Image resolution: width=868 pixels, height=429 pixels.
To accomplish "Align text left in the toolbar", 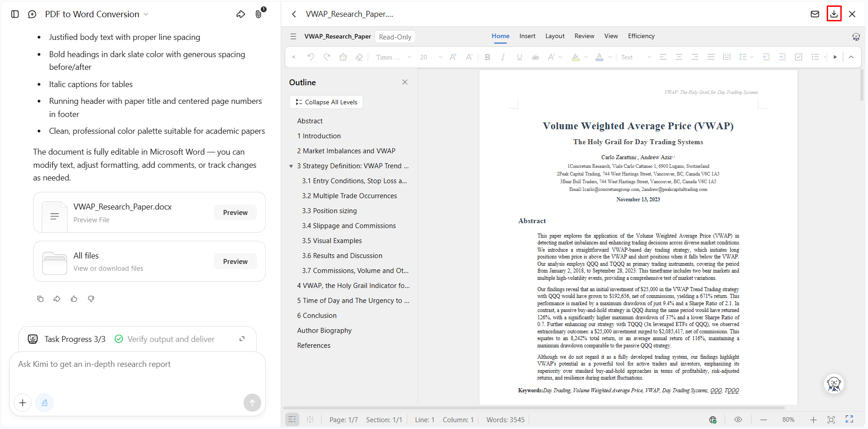I will point(663,57).
